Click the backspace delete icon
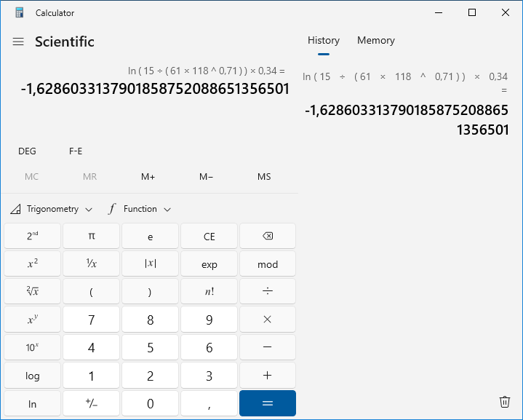523x420 pixels. (x=268, y=236)
